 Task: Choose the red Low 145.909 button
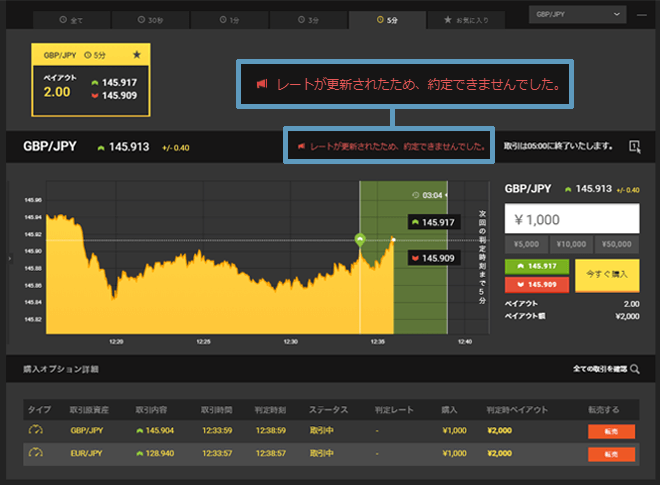(x=537, y=285)
